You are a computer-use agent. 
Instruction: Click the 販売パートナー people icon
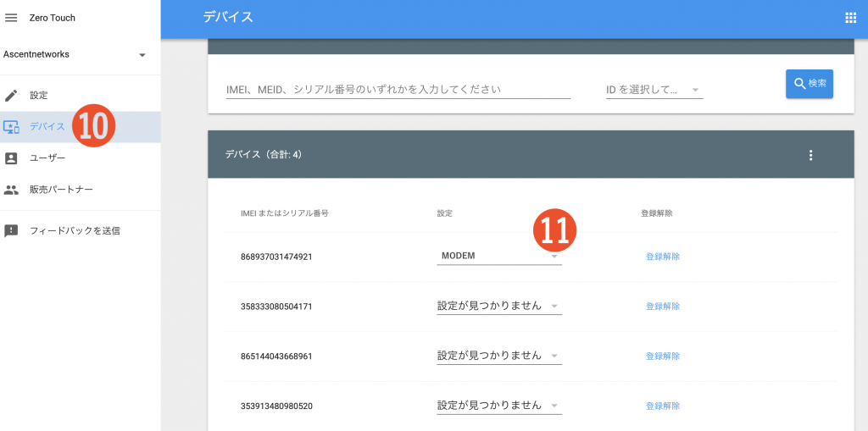click(11, 190)
